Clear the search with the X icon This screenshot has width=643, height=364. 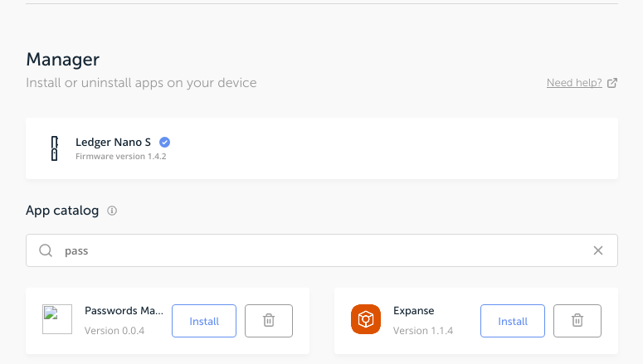coord(597,250)
